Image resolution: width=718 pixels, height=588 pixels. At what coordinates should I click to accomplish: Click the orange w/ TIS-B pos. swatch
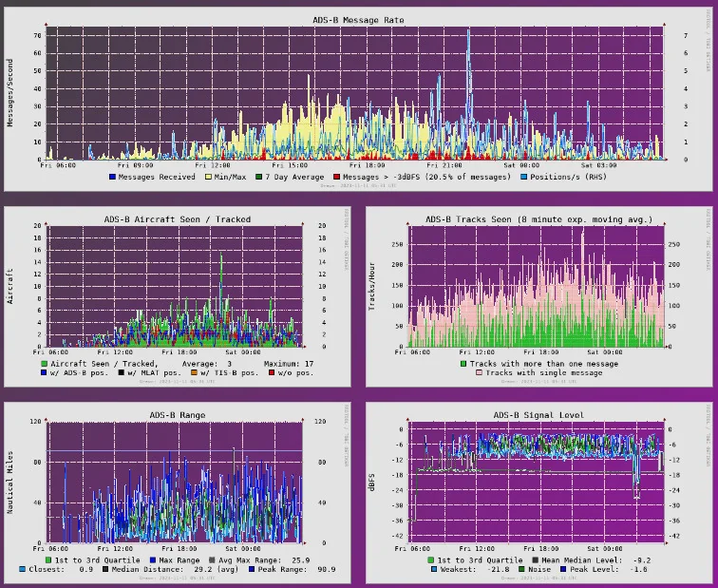[194, 373]
